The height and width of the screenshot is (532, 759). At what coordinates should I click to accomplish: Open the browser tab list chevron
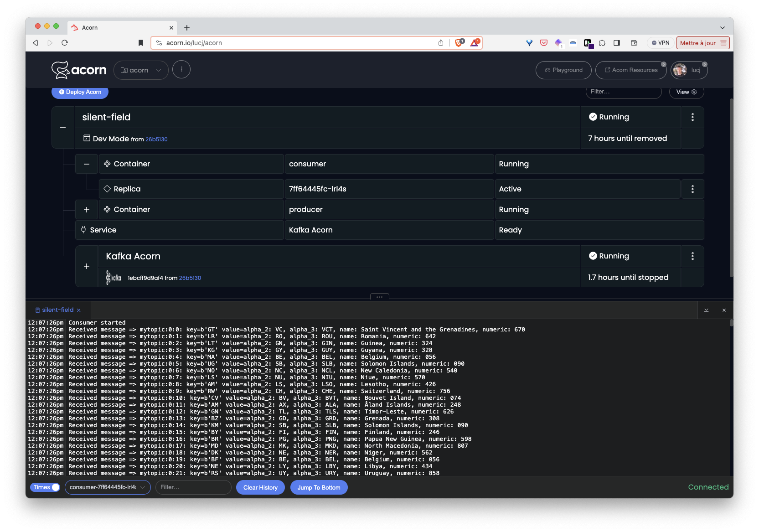pyautogui.click(x=723, y=28)
